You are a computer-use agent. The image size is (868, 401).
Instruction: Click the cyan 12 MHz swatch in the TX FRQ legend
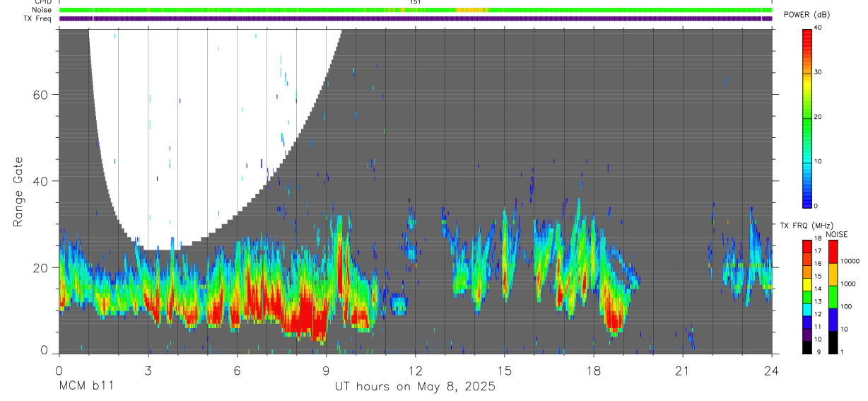[x=807, y=309]
